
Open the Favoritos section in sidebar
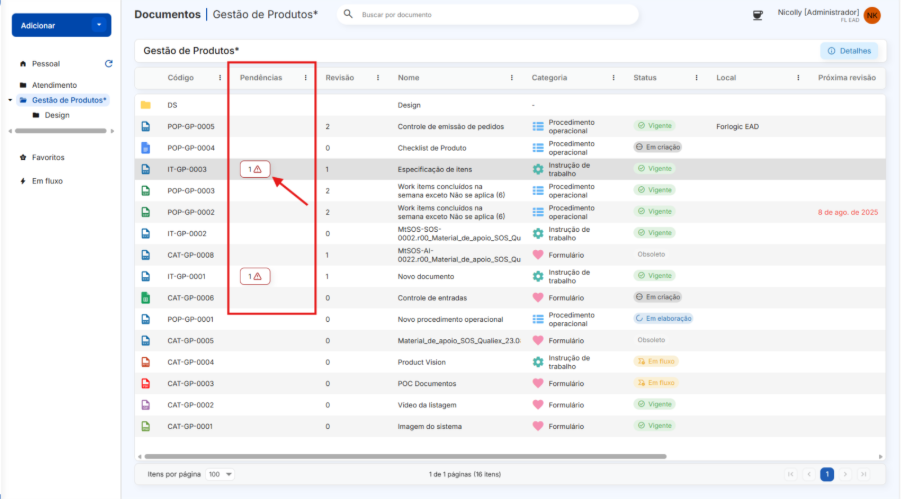(x=48, y=157)
